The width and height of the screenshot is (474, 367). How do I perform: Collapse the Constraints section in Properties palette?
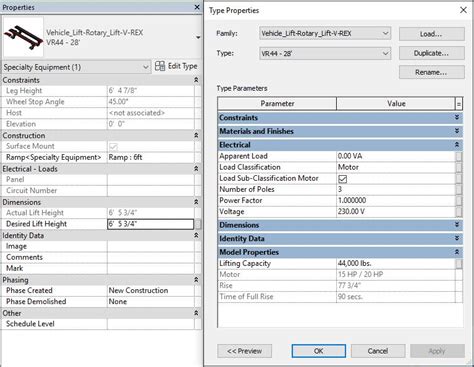click(196, 80)
